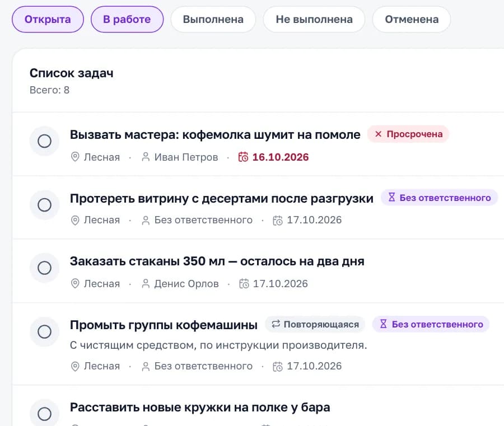Click Лесная location in 'Вызвать мастера' row
504x426 pixels.
click(x=101, y=157)
